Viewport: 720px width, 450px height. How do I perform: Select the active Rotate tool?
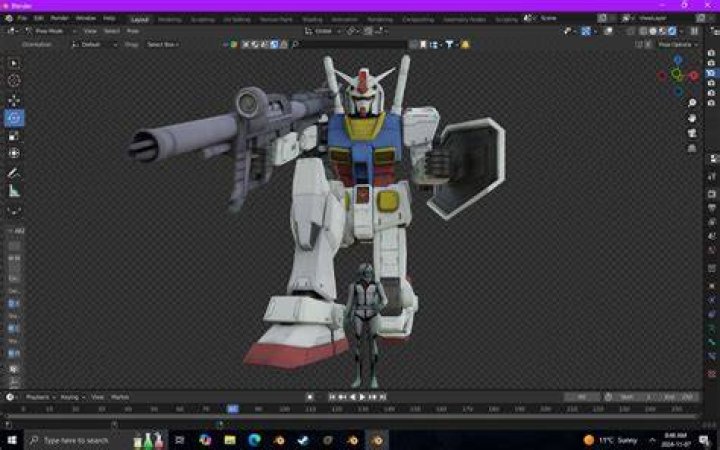pos(14,118)
